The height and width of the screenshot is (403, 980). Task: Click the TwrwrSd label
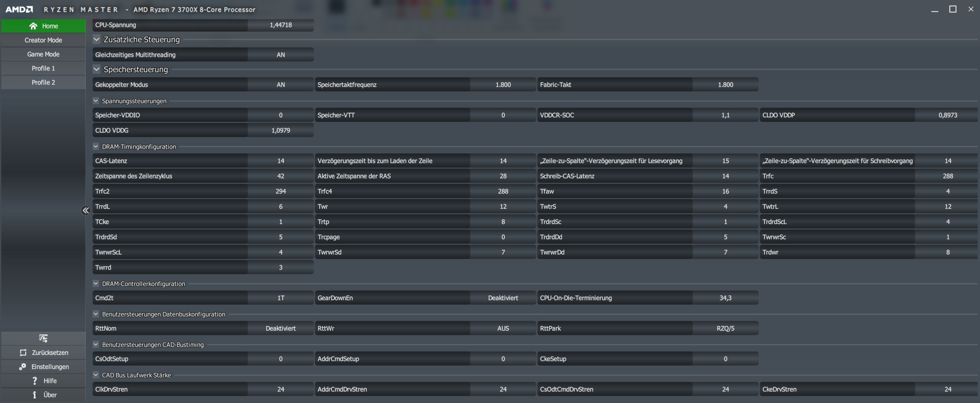click(329, 252)
